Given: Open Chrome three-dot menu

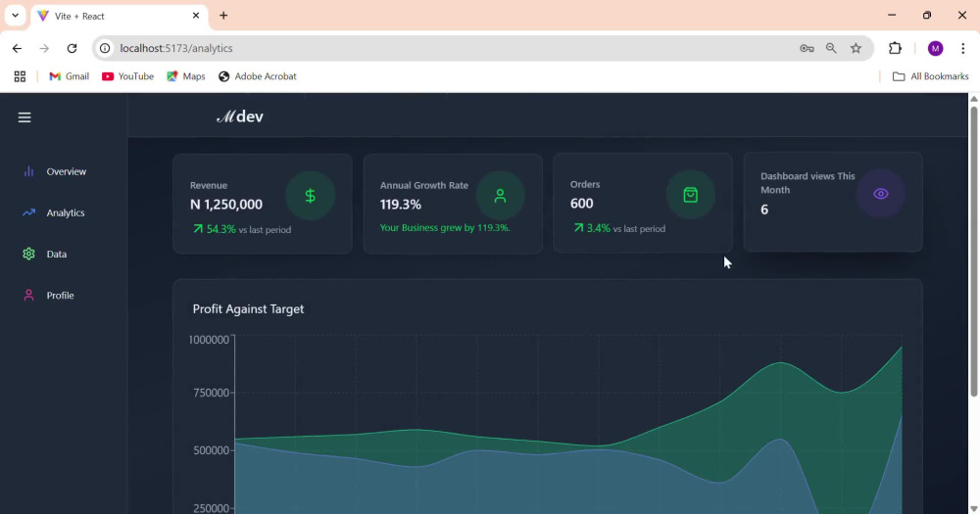Looking at the screenshot, I should click(962, 48).
